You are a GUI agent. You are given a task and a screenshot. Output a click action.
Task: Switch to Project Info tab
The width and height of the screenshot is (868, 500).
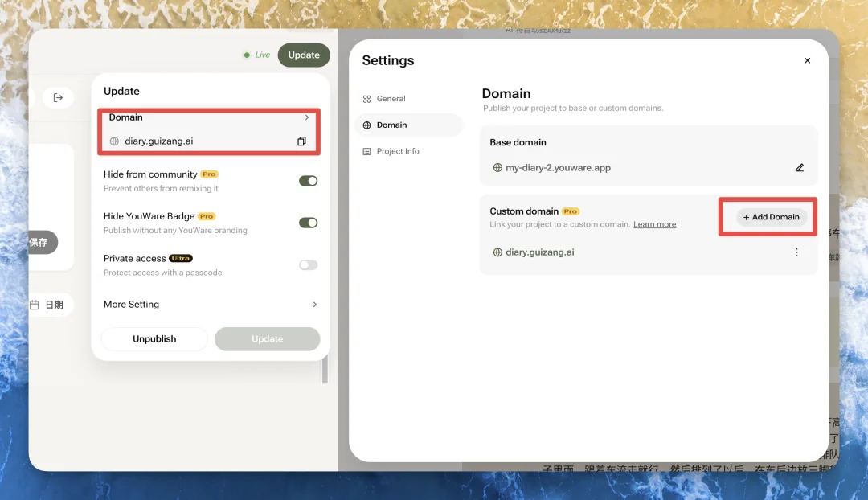[x=399, y=151]
